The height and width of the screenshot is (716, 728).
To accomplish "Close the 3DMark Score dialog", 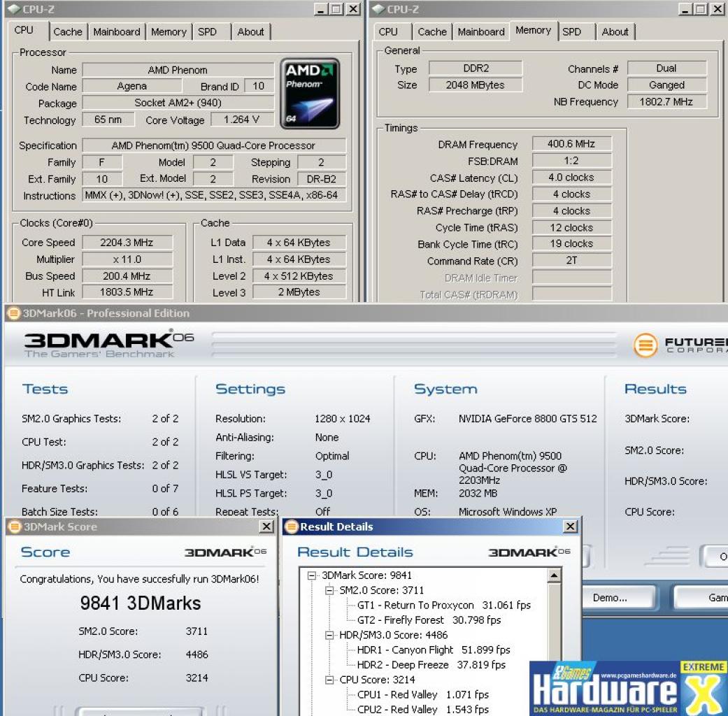I will [266, 527].
